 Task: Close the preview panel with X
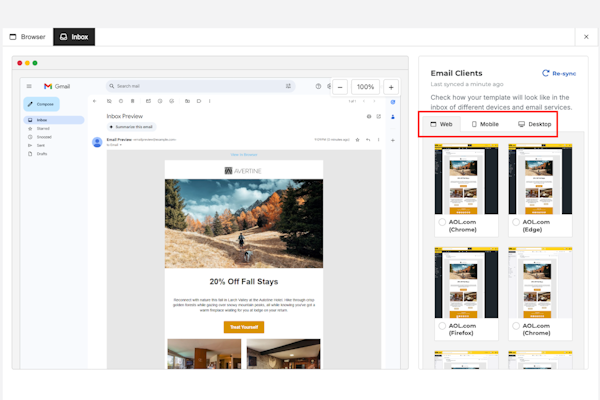(x=586, y=37)
